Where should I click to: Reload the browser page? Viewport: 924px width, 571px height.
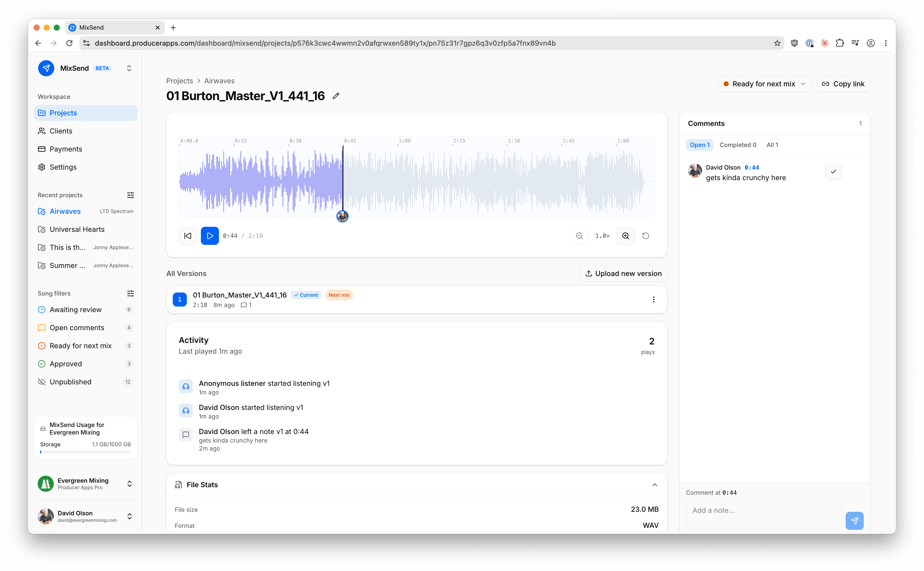(69, 43)
